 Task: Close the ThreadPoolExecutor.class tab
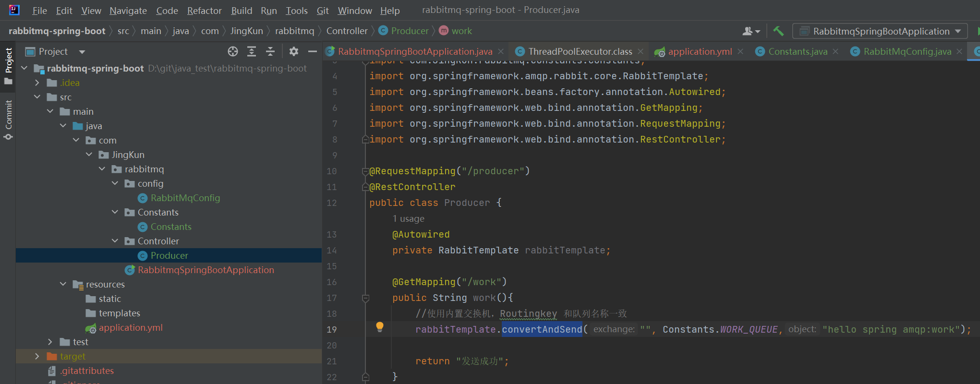point(641,51)
